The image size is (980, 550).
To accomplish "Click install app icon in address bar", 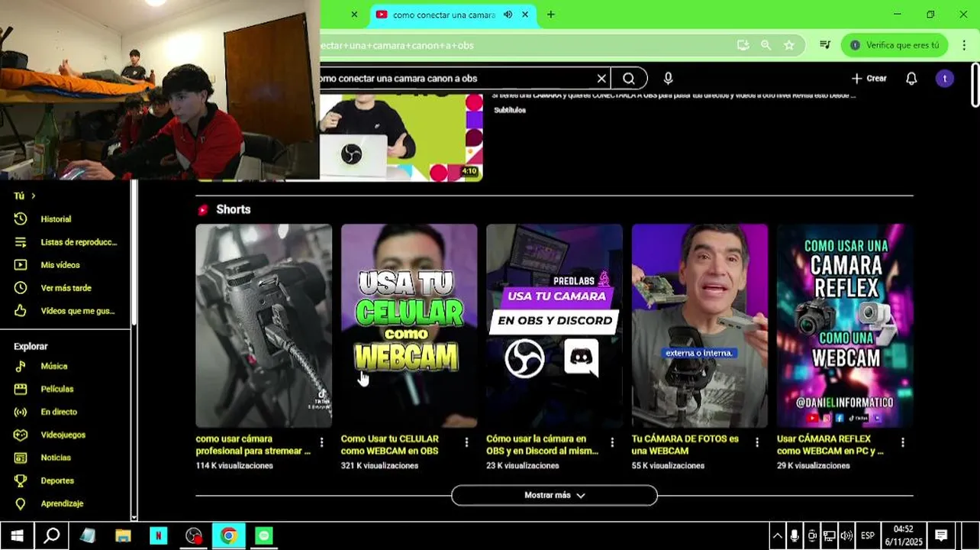I will pyautogui.click(x=743, y=45).
